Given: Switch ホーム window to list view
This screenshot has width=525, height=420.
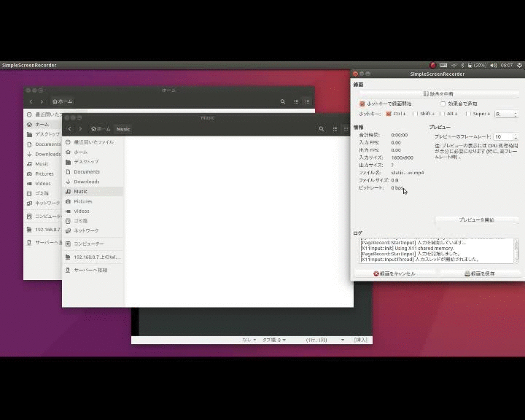Looking at the screenshot, I should [296, 101].
